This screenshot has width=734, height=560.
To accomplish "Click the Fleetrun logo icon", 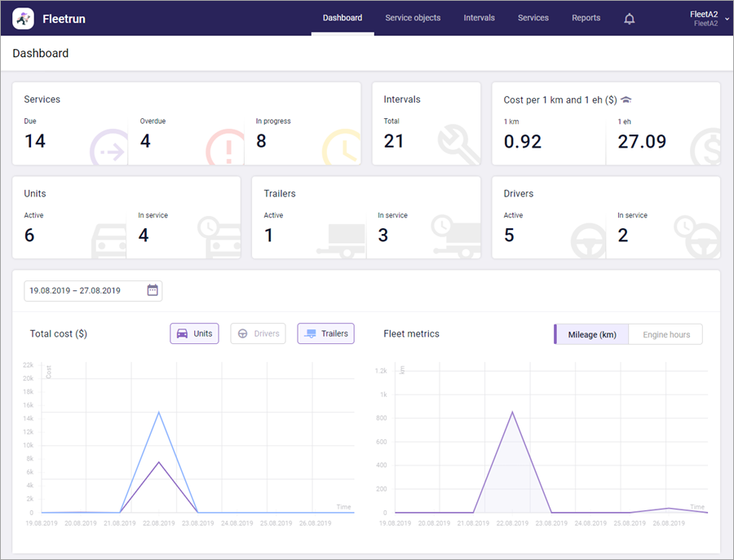I will [24, 18].
